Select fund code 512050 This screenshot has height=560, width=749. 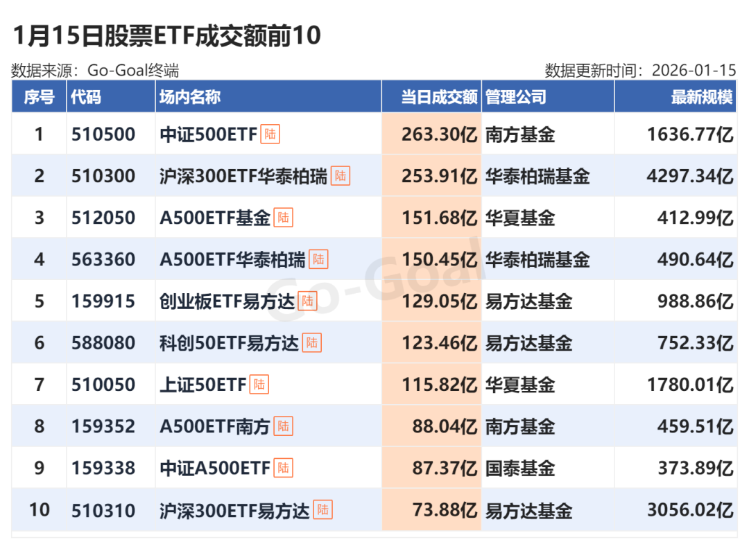[x=103, y=218]
